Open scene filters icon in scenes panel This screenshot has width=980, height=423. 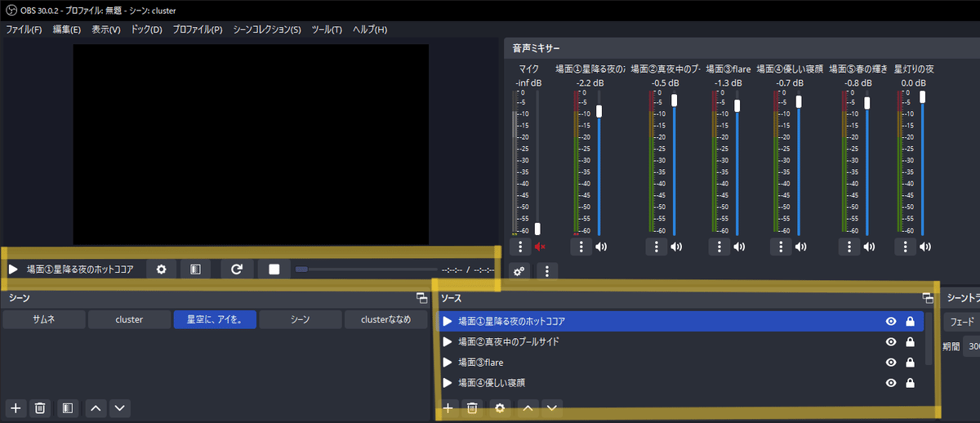pyautogui.click(x=69, y=407)
